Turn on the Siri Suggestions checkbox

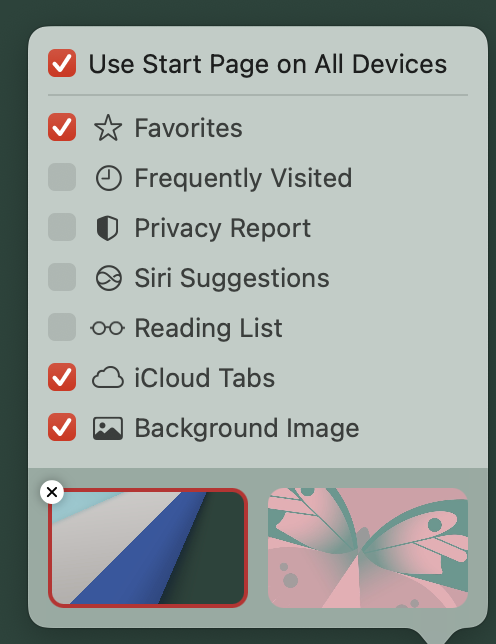click(62, 277)
